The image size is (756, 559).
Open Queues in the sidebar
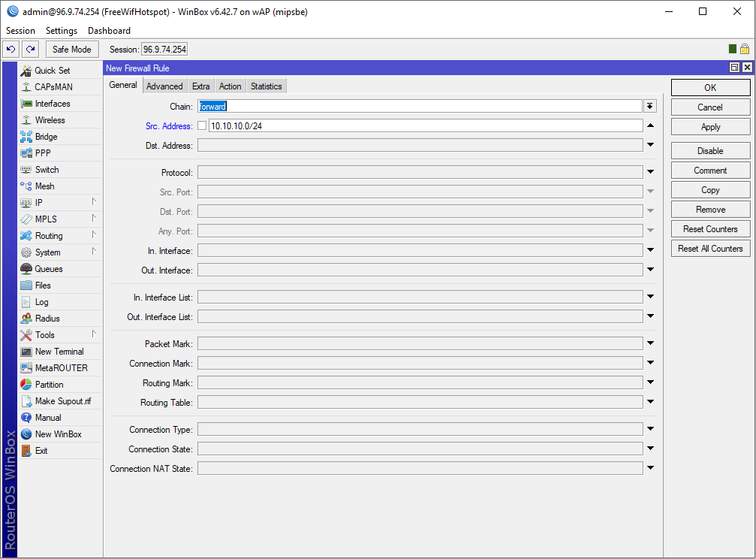tap(60, 268)
